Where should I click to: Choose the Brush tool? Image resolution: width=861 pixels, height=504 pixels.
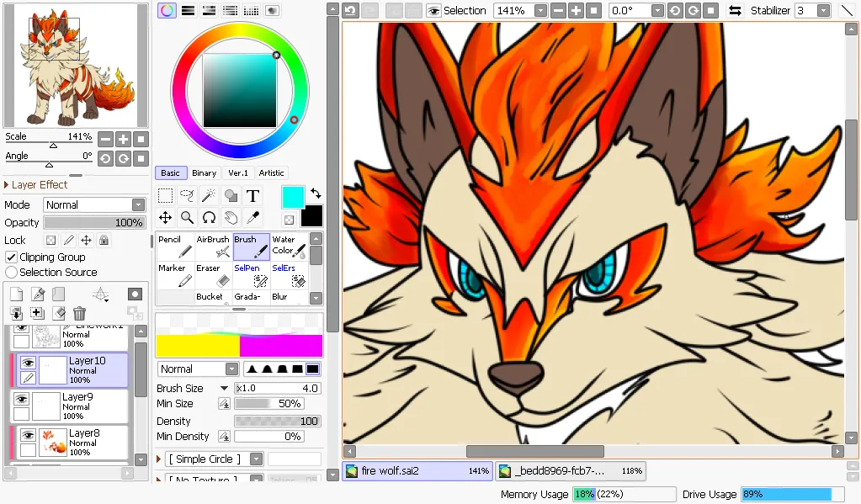coord(251,247)
